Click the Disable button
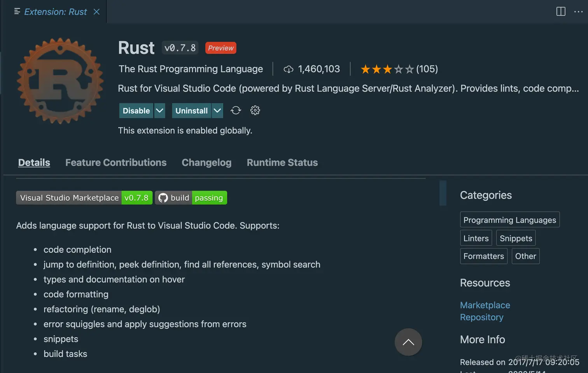 click(x=136, y=111)
